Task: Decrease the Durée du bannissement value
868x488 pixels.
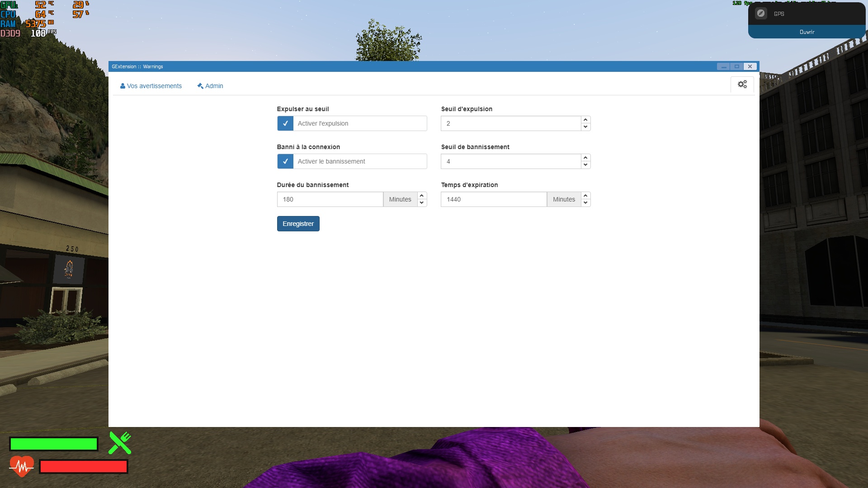Action: (x=422, y=203)
